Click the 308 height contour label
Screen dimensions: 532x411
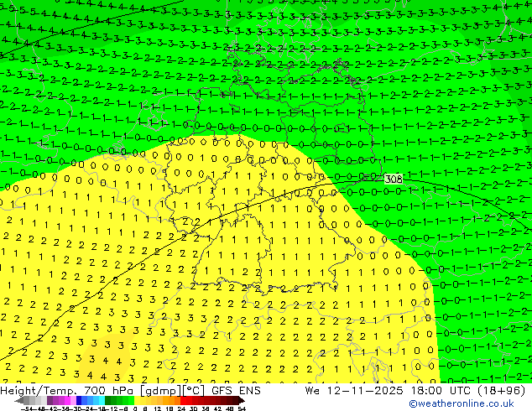click(394, 179)
